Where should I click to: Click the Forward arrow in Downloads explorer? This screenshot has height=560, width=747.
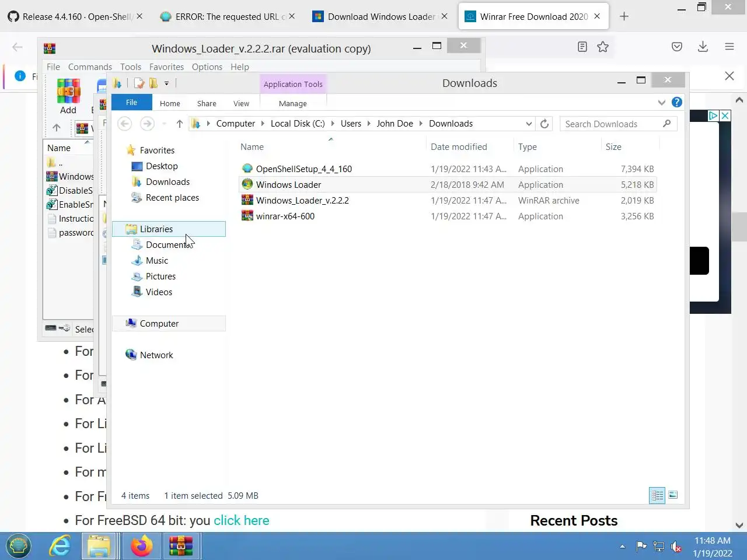click(x=147, y=124)
